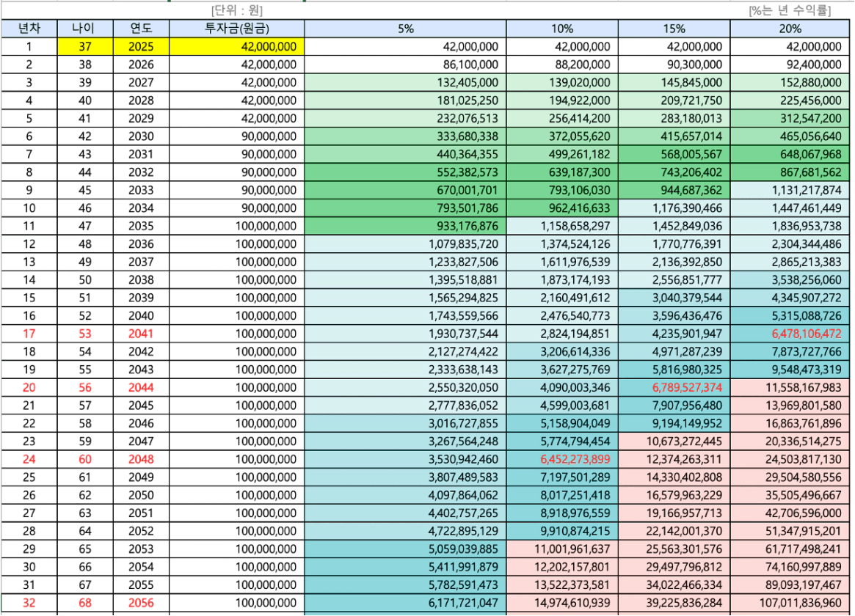This screenshot has width=855, height=616.
Task: Click the 20% column header
Action: pos(790,29)
